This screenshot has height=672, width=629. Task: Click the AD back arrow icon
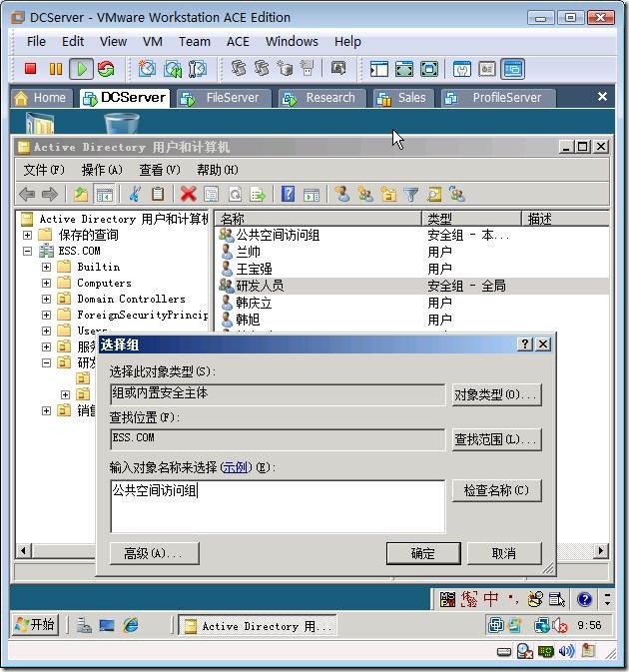pyautogui.click(x=27, y=194)
